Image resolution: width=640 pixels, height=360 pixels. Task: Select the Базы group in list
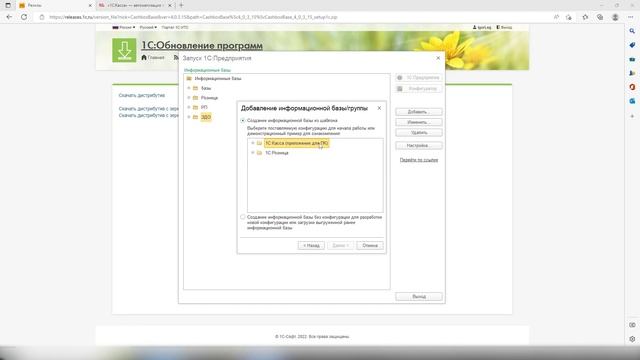(206, 88)
